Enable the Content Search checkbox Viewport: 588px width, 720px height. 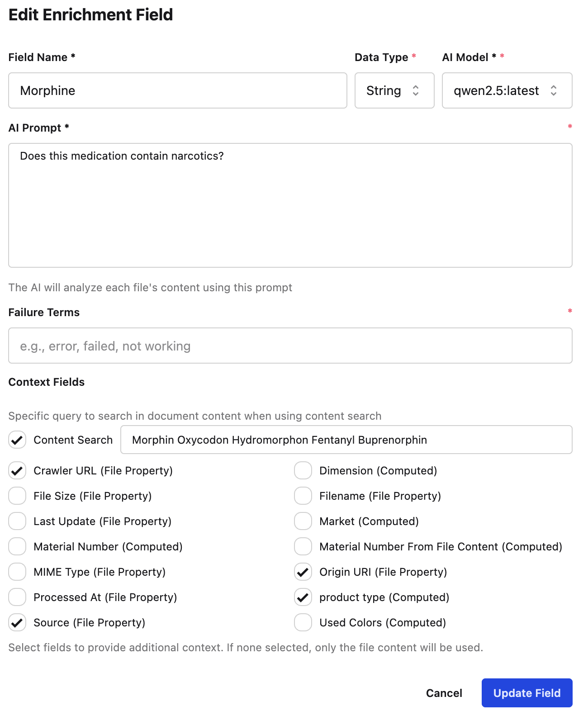(17, 440)
